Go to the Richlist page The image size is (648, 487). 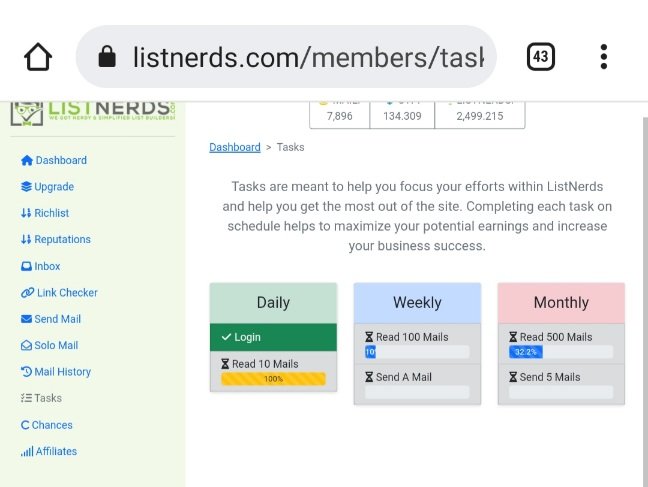point(45,213)
